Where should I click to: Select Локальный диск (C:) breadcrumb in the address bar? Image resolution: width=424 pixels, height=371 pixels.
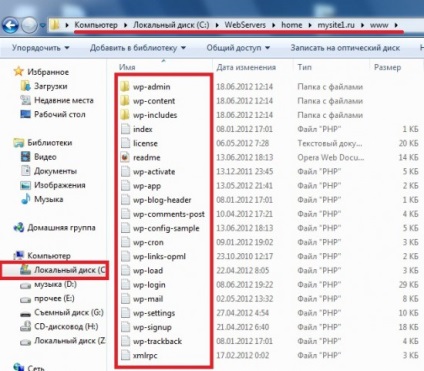(x=171, y=25)
